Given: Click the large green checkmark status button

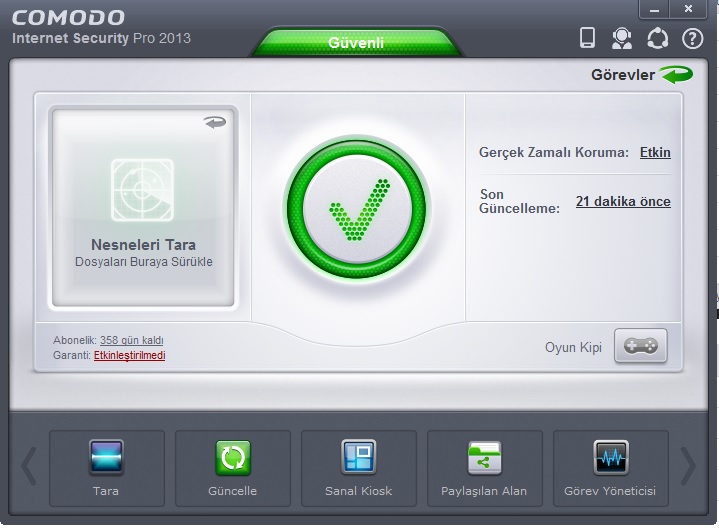Looking at the screenshot, I should 357,209.
